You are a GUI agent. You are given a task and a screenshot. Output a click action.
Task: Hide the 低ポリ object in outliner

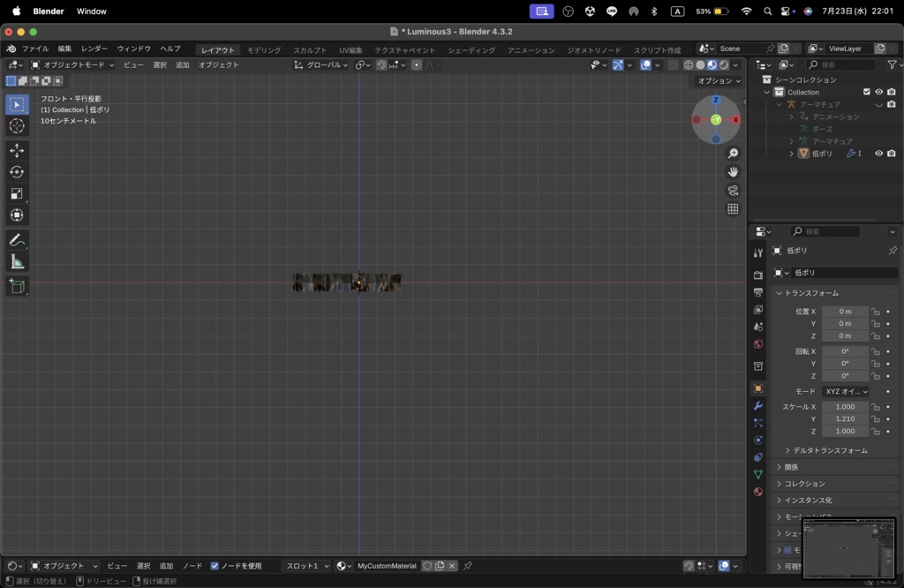point(878,154)
